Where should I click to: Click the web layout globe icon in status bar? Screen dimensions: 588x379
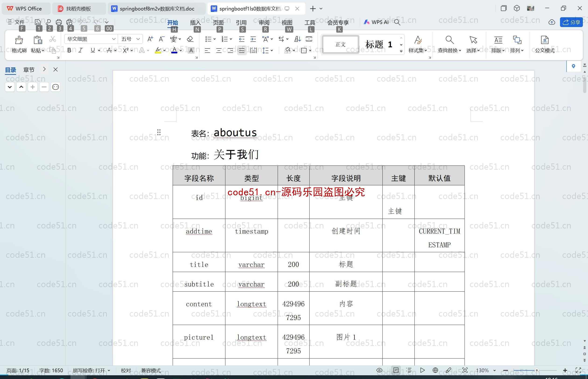pos(435,370)
